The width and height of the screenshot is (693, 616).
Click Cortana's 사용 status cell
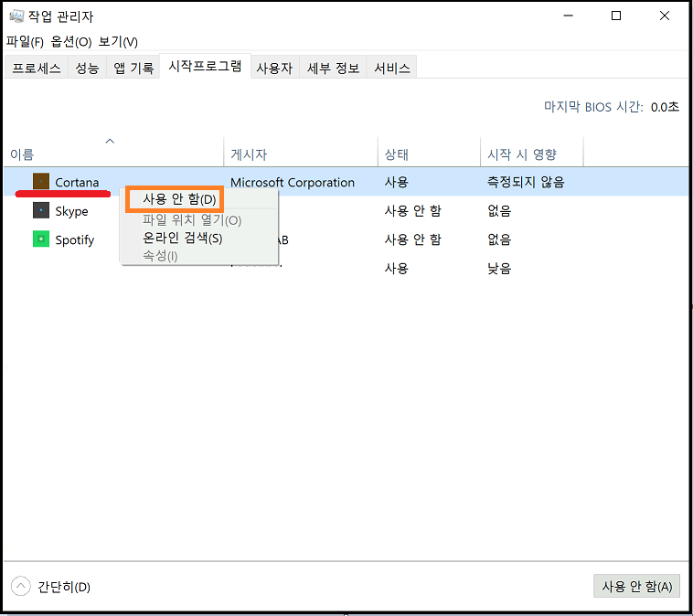click(x=397, y=182)
